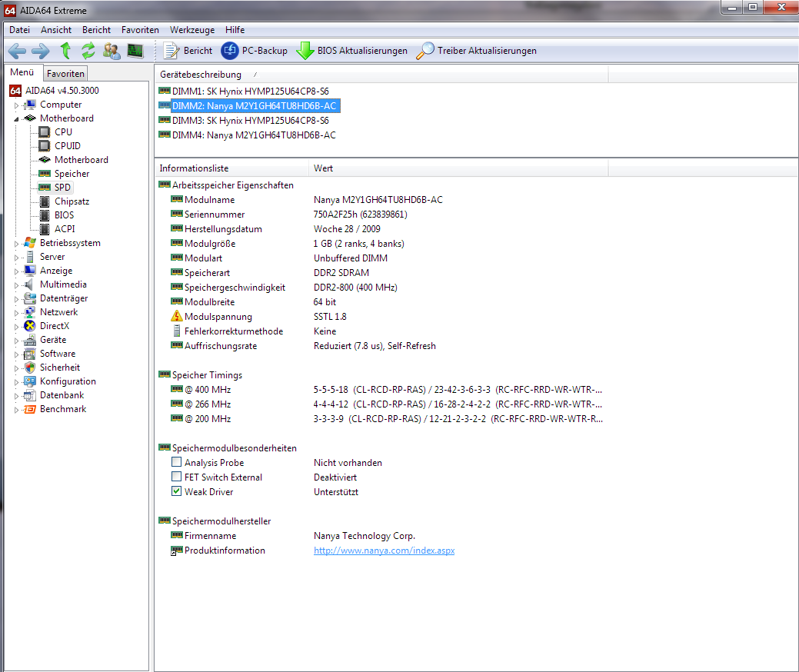Screen dimensions: 799x672
Task: Expand the Anzeige node
Action: pyautogui.click(x=16, y=271)
